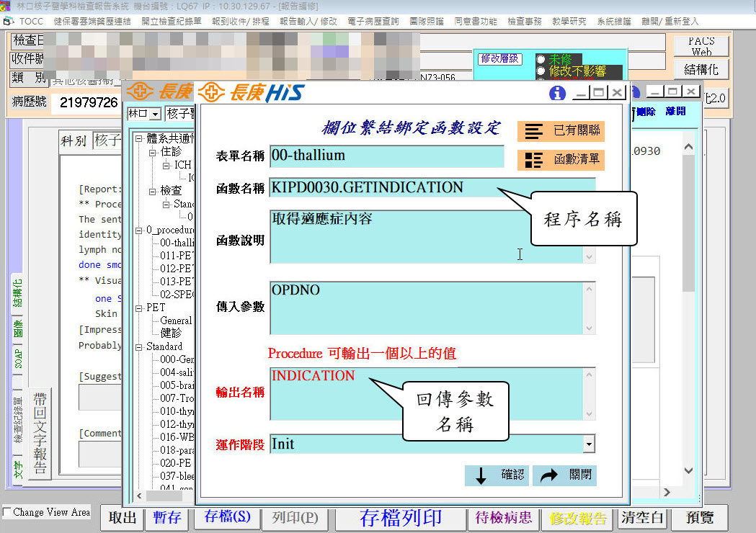756x533 pixels.
Task: Collapse the Standard tree node
Action: click(x=140, y=346)
